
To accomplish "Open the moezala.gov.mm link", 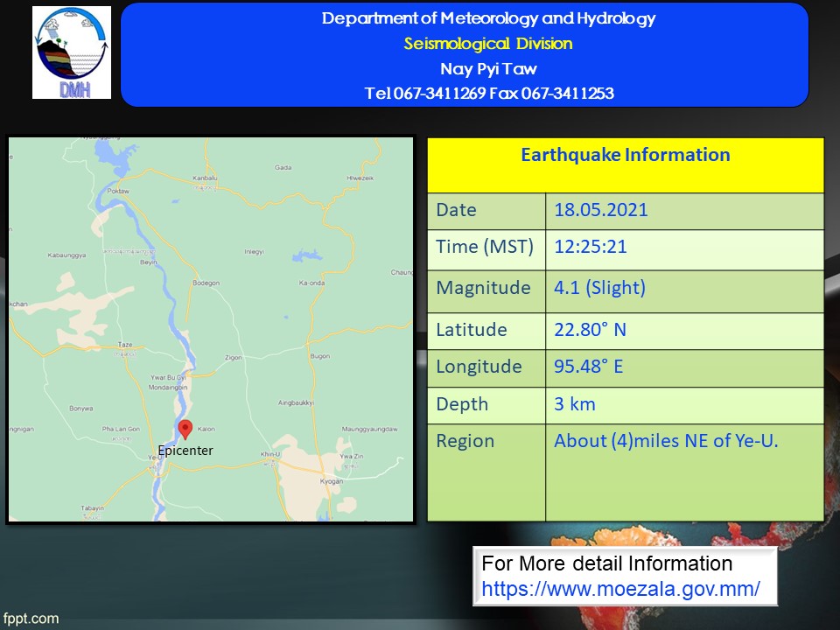I will (620, 589).
